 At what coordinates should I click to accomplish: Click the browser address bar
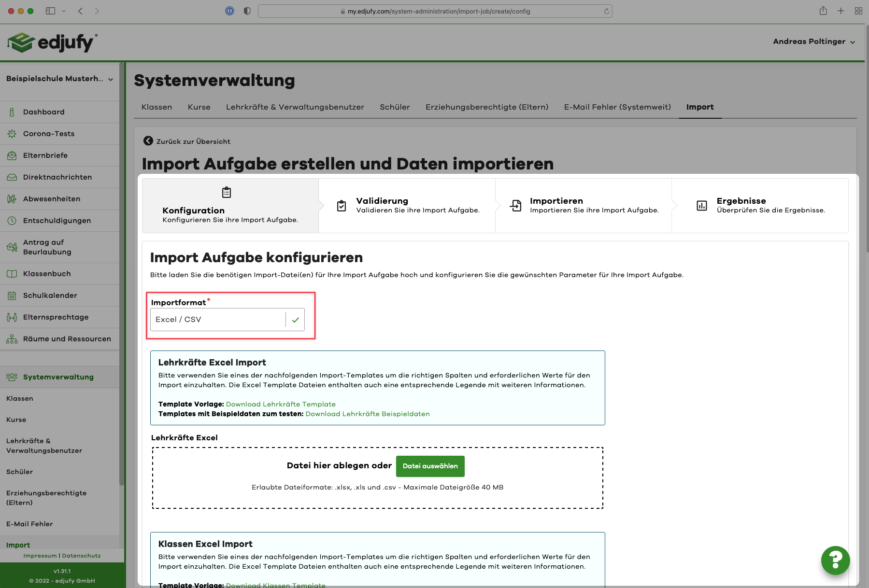point(435,11)
